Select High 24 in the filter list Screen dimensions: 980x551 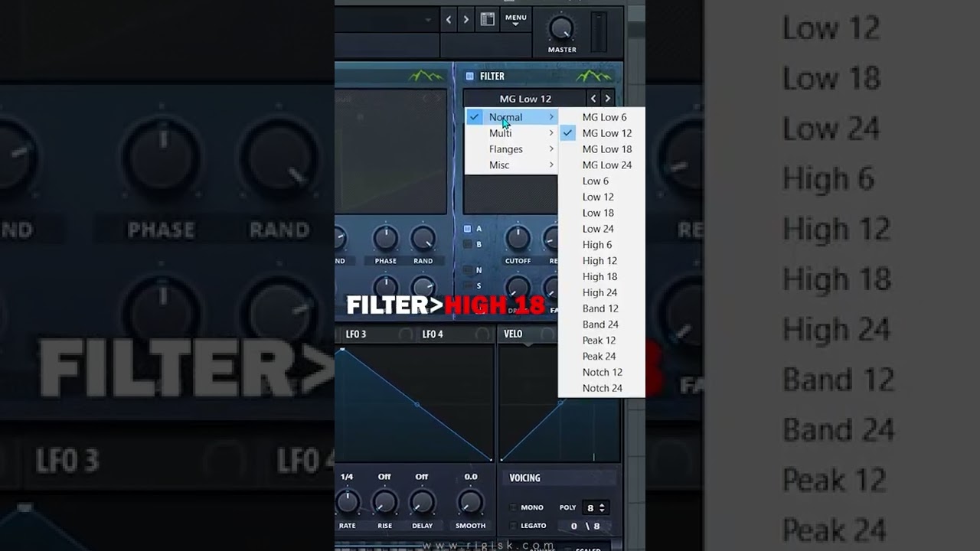(602, 292)
